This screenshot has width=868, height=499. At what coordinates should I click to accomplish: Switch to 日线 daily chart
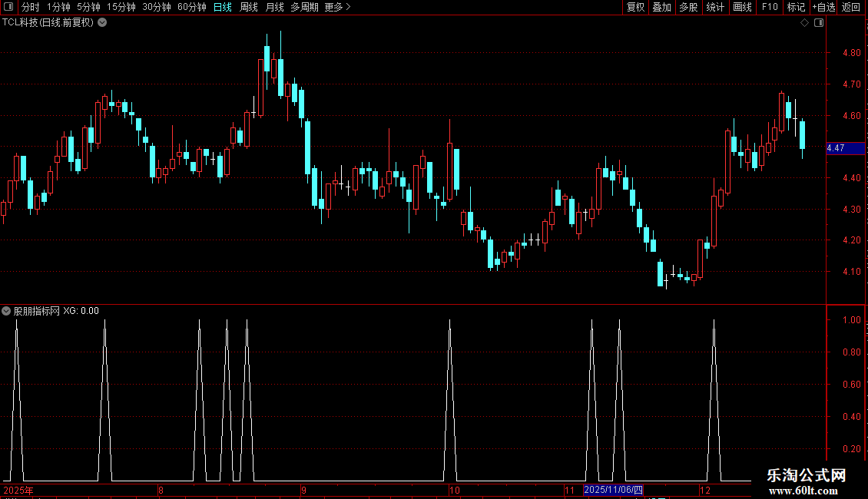(223, 7)
